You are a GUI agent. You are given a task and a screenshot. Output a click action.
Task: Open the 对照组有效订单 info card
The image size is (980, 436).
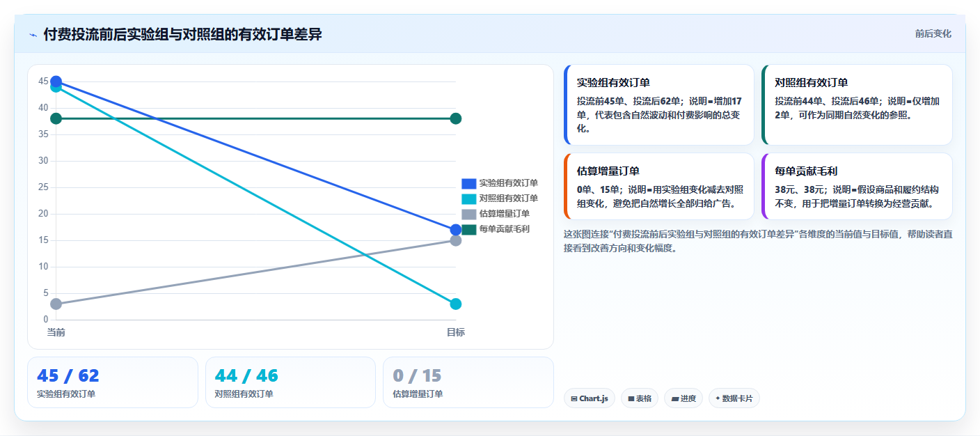pos(857,104)
